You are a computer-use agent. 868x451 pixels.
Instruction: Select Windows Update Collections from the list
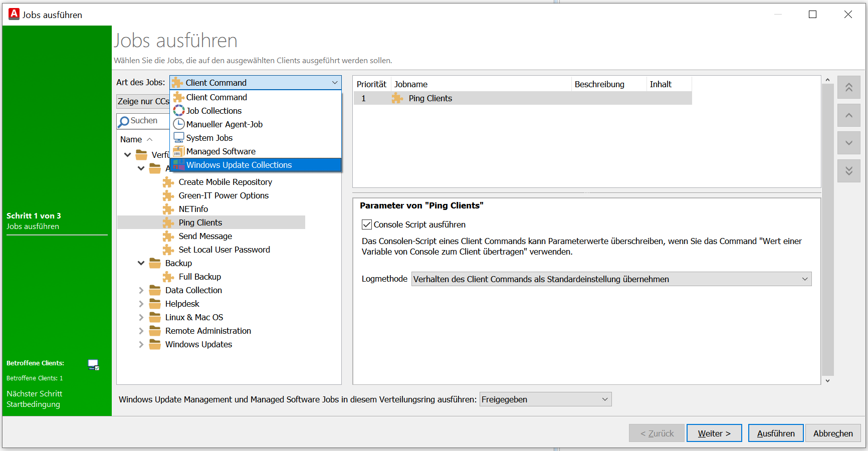[x=239, y=165]
